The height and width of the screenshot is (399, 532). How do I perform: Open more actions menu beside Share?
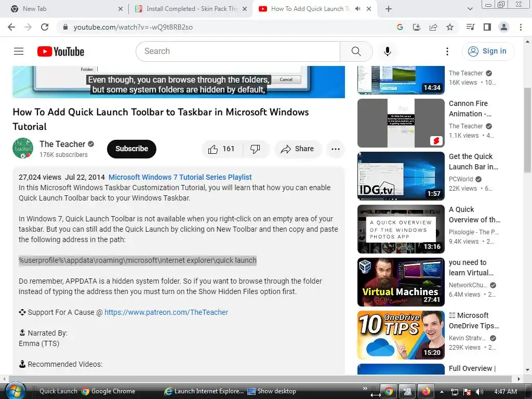pos(335,149)
